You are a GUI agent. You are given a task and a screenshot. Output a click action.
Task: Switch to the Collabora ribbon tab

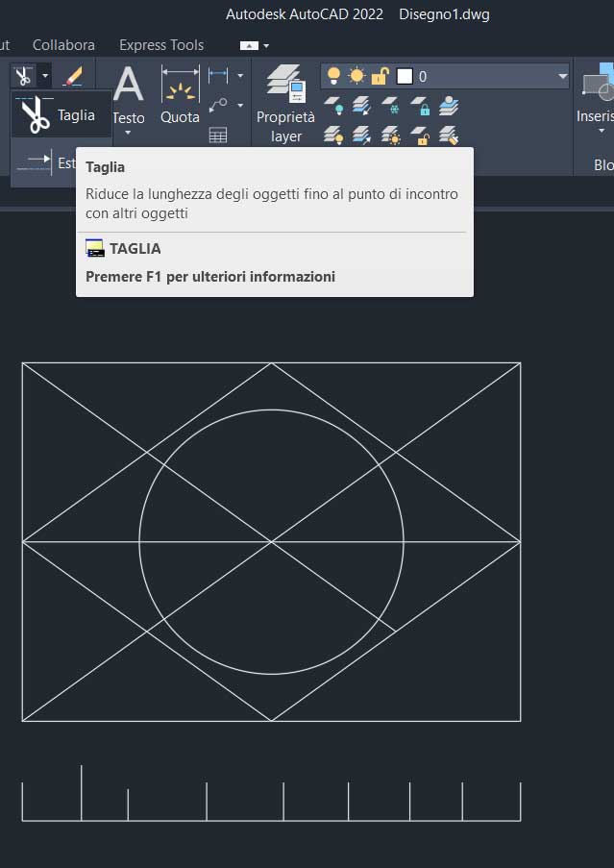point(63,45)
